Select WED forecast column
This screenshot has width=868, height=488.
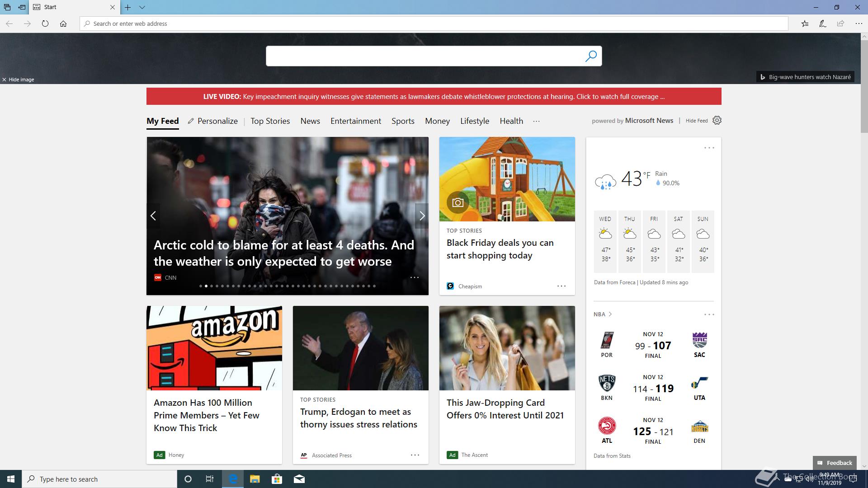pyautogui.click(x=605, y=241)
